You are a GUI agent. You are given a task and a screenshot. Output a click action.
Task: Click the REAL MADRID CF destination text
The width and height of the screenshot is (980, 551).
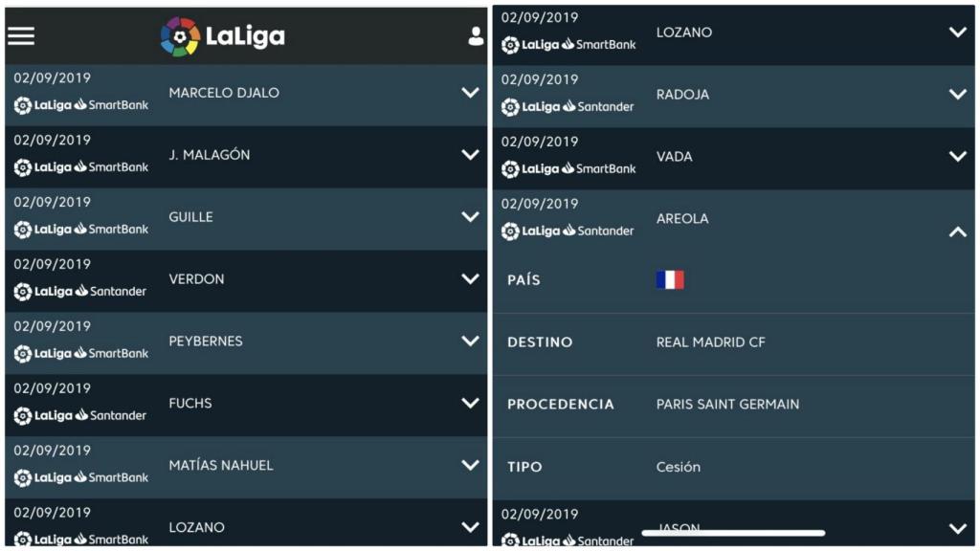(710, 342)
